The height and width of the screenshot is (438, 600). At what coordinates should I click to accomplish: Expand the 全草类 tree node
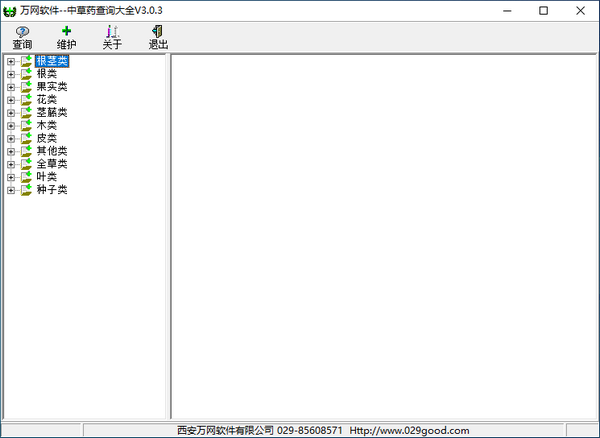pos(11,164)
